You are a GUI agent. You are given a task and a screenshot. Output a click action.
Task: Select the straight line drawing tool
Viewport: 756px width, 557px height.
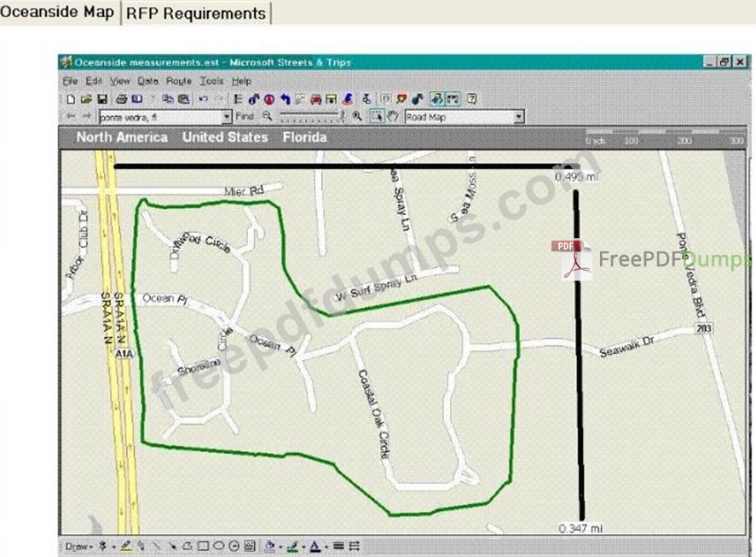pos(157,546)
